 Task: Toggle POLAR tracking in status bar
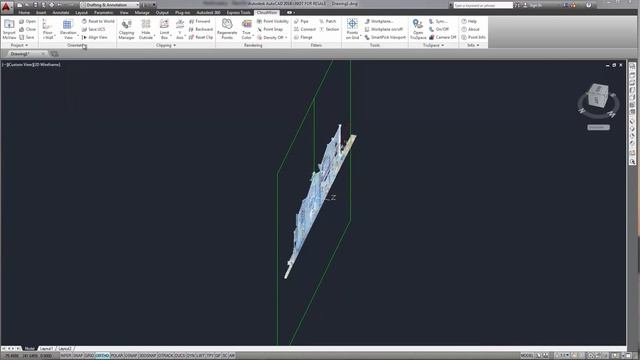click(117, 356)
